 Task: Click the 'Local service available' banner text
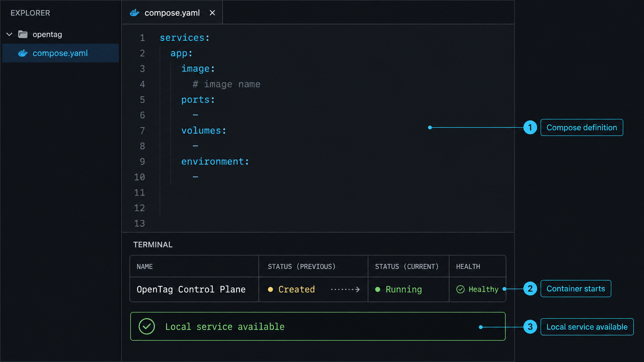pos(225,327)
